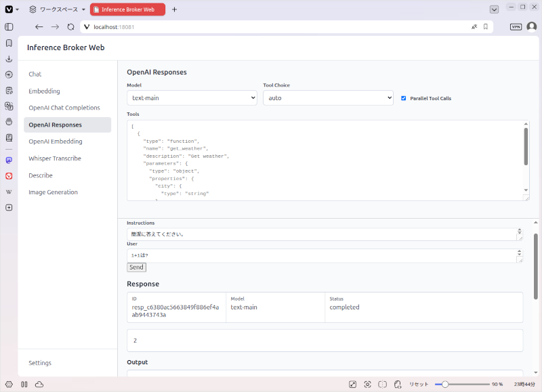Open the browser settings gear icon
542x392 pixels.
click(9, 385)
